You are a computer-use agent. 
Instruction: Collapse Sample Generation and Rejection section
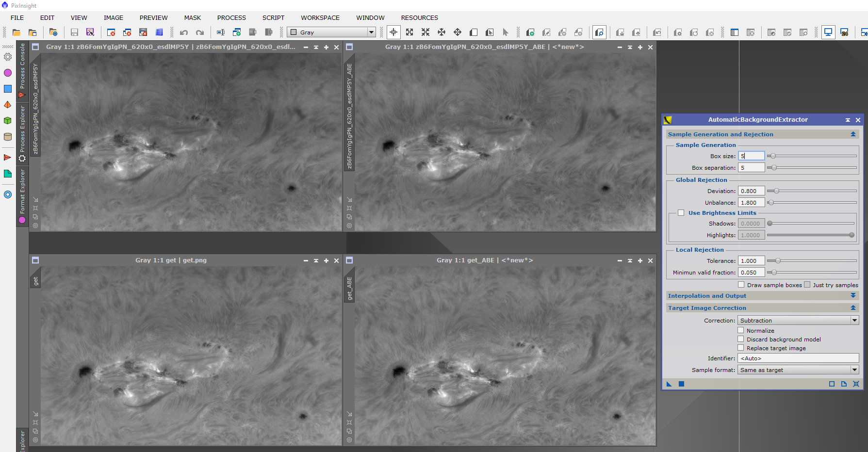(x=853, y=134)
